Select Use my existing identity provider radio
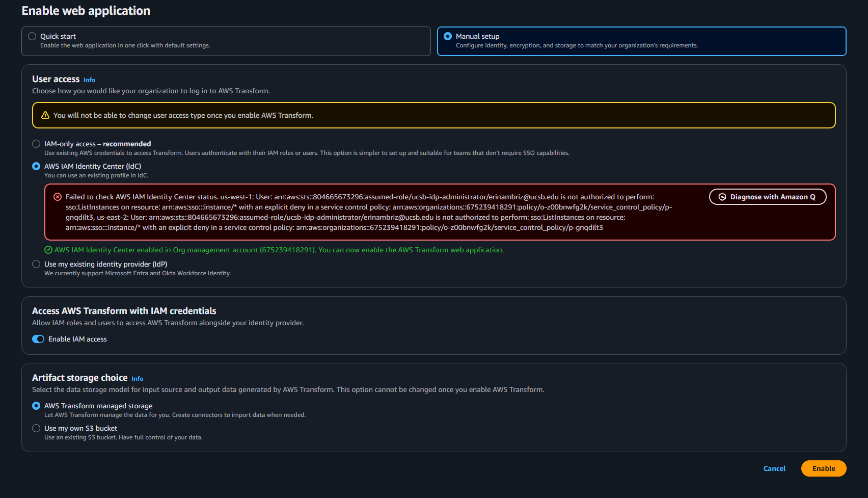 tap(36, 264)
